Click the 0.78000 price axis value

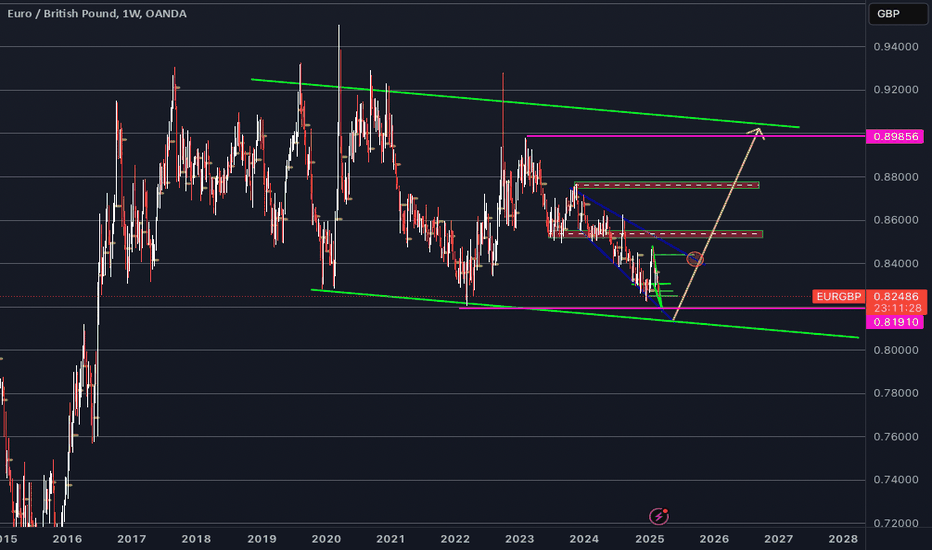tap(896, 393)
